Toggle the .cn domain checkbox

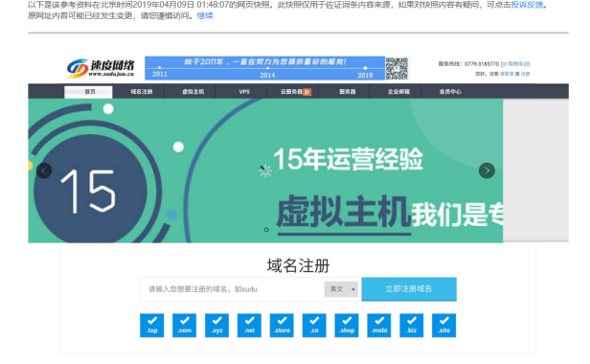[314, 326]
